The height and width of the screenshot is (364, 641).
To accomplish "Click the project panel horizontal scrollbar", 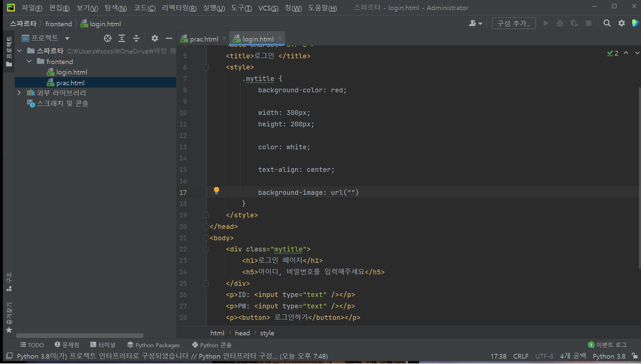I will (x=80, y=336).
